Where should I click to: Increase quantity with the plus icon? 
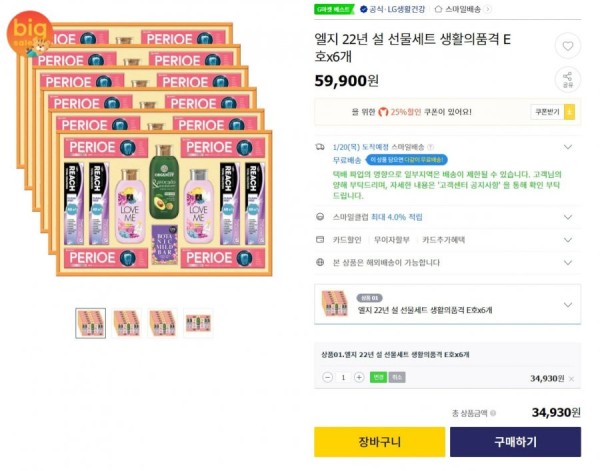[x=359, y=378]
